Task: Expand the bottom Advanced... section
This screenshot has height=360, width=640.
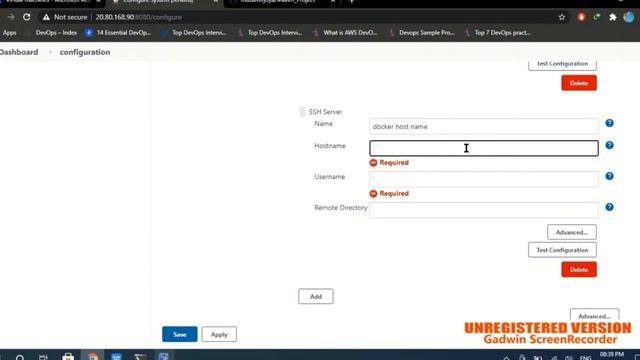Action: click(594, 315)
